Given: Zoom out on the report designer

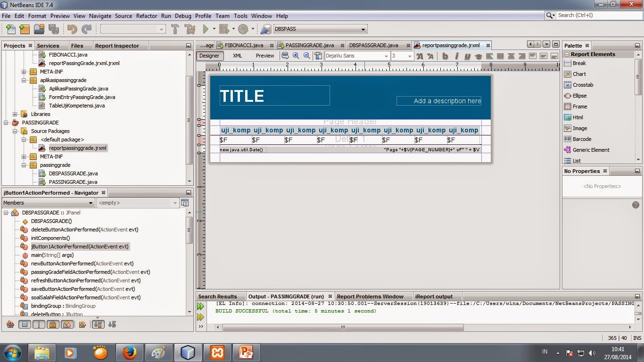Looking at the screenshot, I should coord(307,56).
